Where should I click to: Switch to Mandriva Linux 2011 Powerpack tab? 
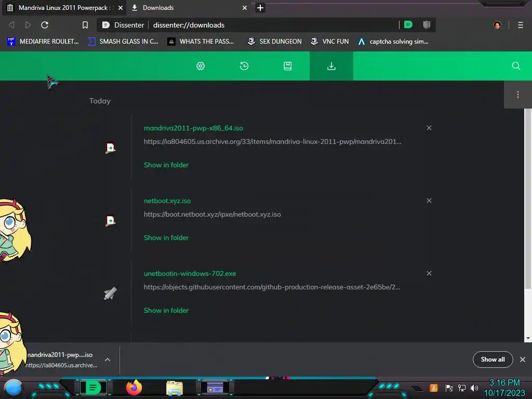click(x=64, y=7)
